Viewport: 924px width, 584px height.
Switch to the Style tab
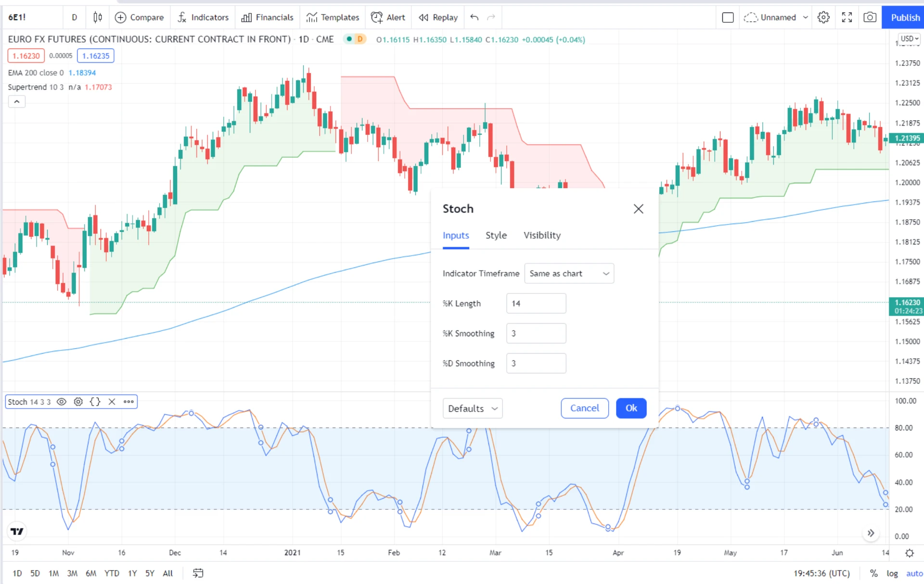pyautogui.click(x=496, y=235)
